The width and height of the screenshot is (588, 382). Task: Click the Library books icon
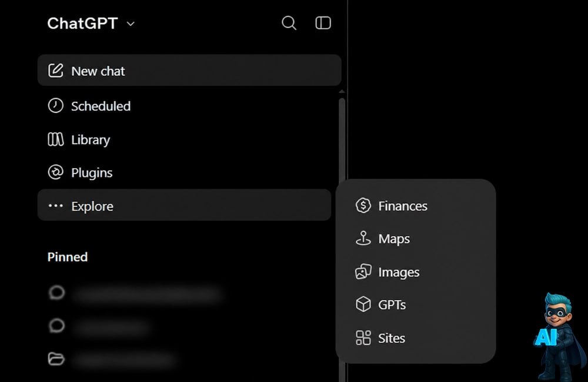(x=55, y=139)
